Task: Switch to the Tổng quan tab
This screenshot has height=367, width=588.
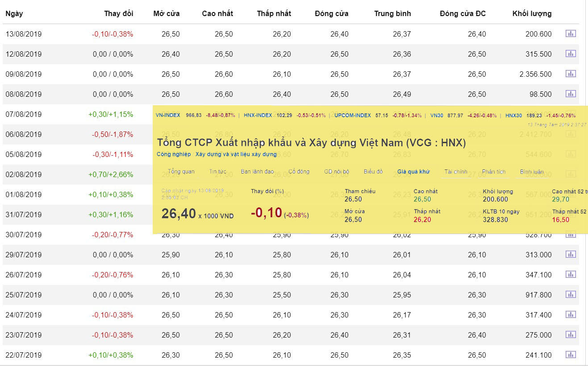Action: coord(181,172)
